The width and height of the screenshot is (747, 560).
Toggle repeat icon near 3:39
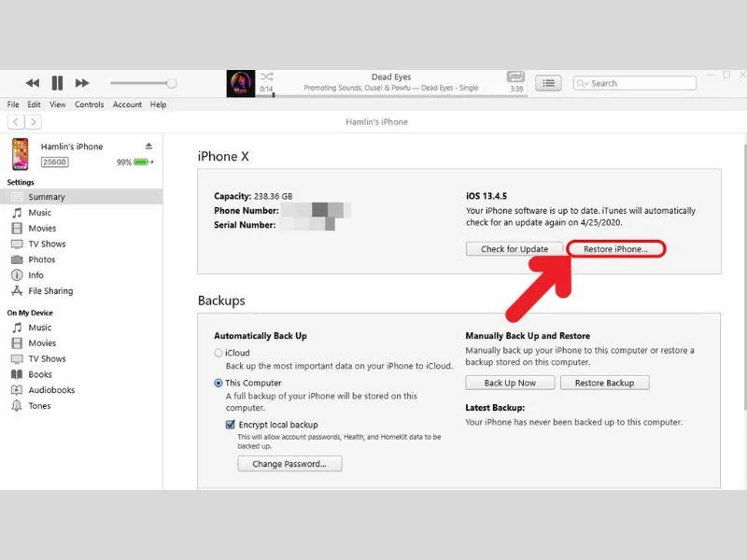(x=515, y=77)
